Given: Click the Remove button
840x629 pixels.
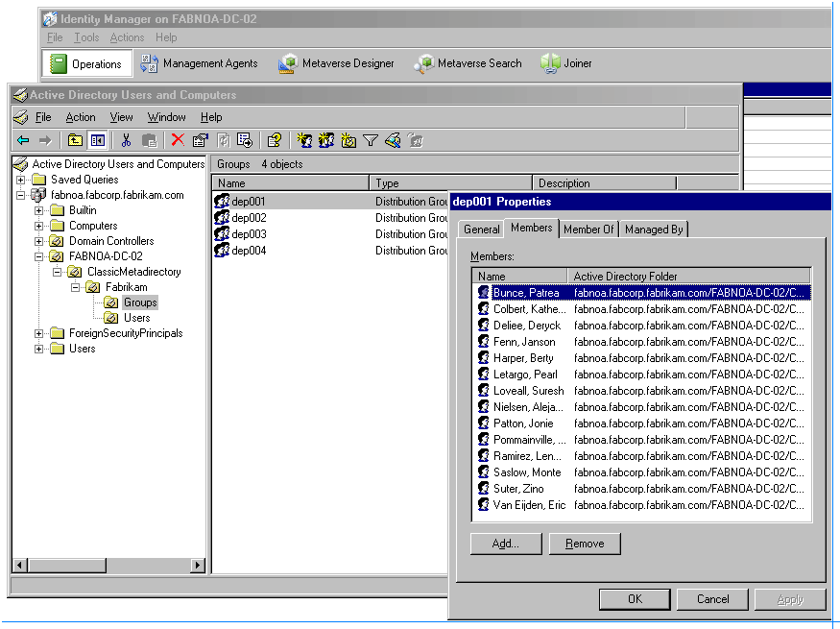Looking at the screenshot, I should [585, 544].
